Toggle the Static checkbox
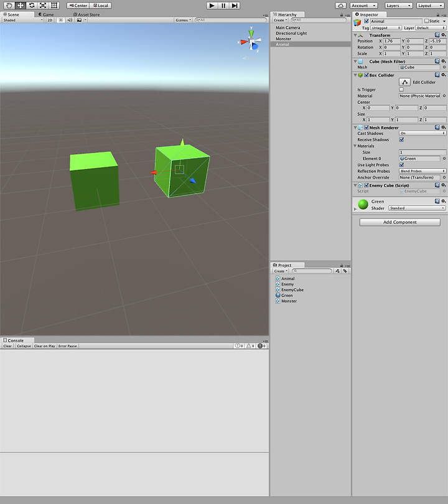 point(426,21)
